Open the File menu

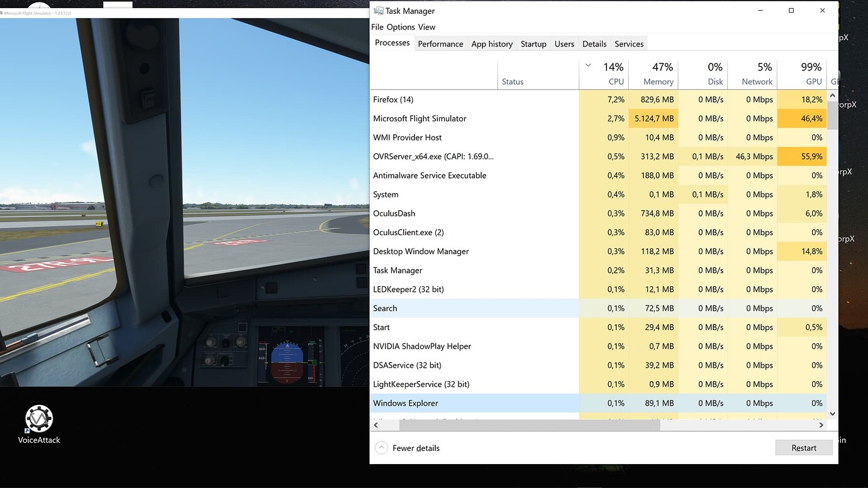pos(377,27)
